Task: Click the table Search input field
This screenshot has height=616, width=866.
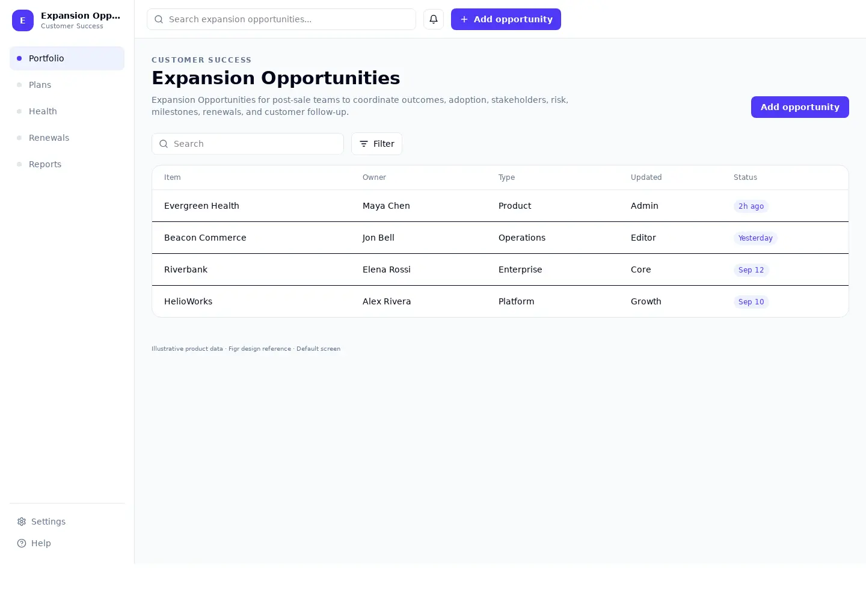Action: [x=248, y=144]
